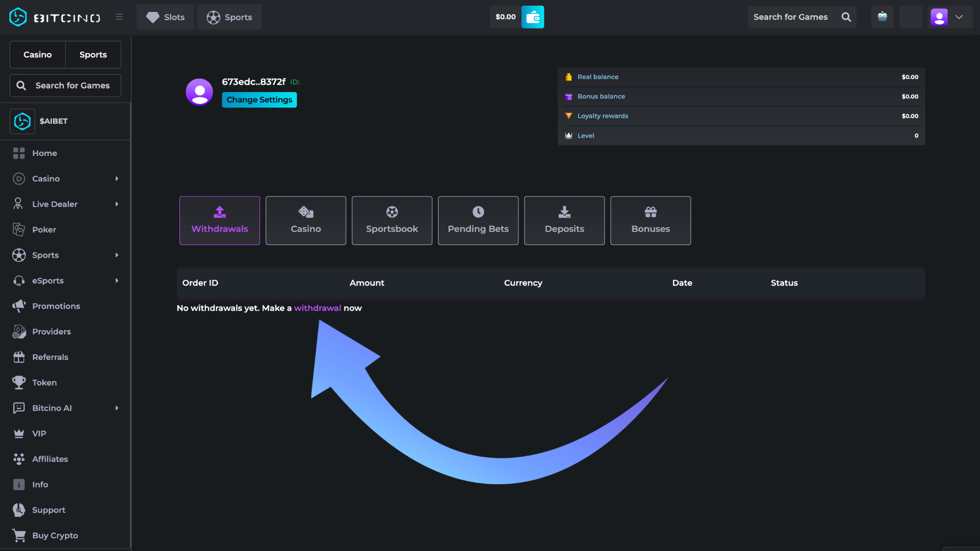Image resolution: width=980 pixels, height=551 pixels.
Task: Go to the VIP crown item
Action: [x=39, y=434]
